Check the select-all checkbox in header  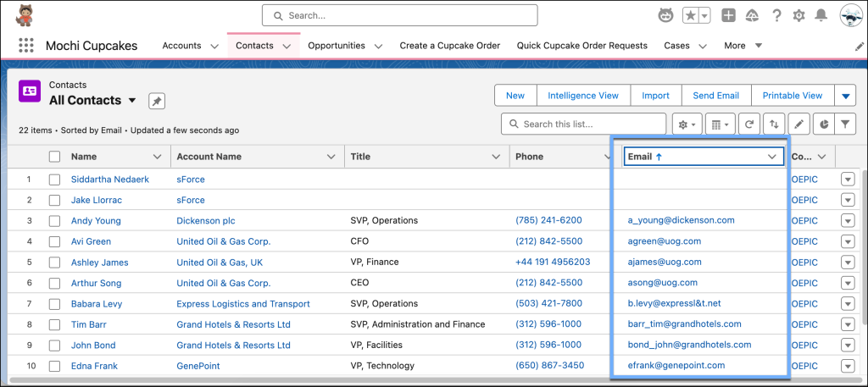click(55, 157)
